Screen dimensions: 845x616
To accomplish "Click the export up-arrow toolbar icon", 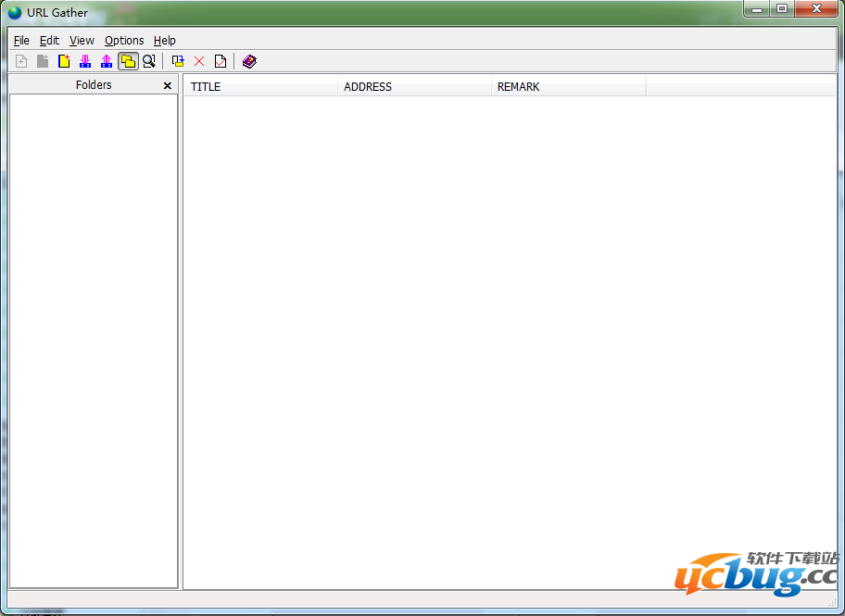I will (x=107, y=61).
